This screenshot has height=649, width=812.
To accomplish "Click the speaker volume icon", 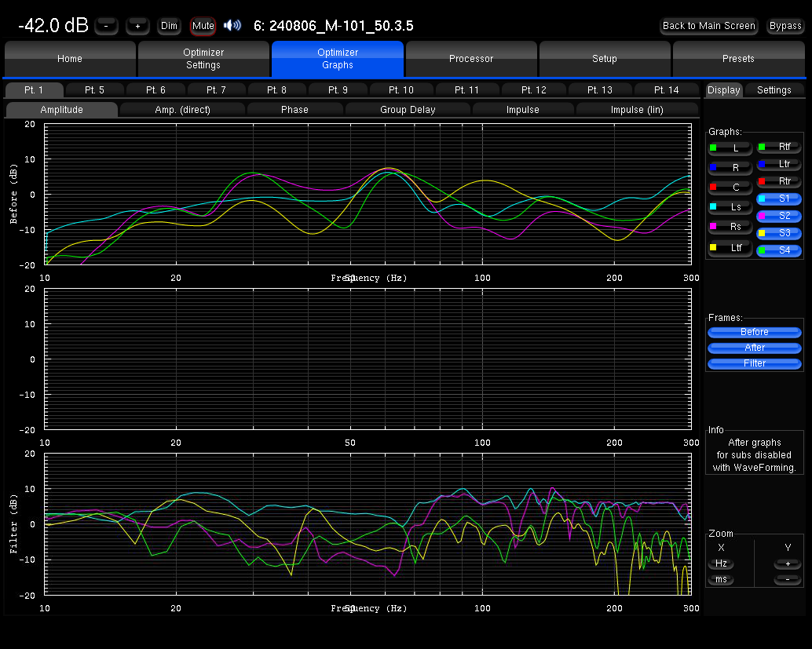I will click(232, 26).
